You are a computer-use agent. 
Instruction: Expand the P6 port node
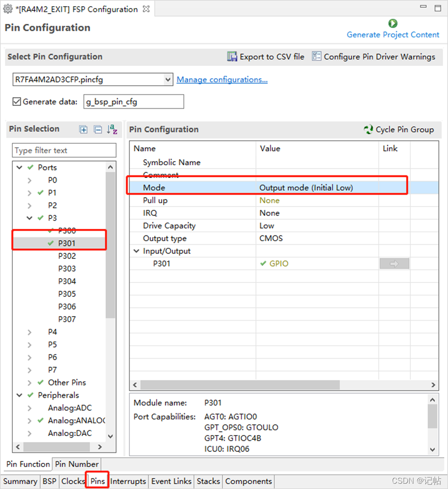[29, 357]
